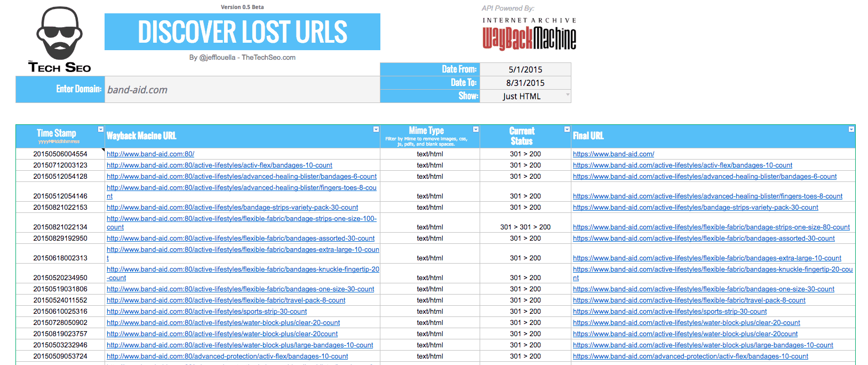Open Wayback link for advanced-protection activ-flex bandages-10-count

227,356
